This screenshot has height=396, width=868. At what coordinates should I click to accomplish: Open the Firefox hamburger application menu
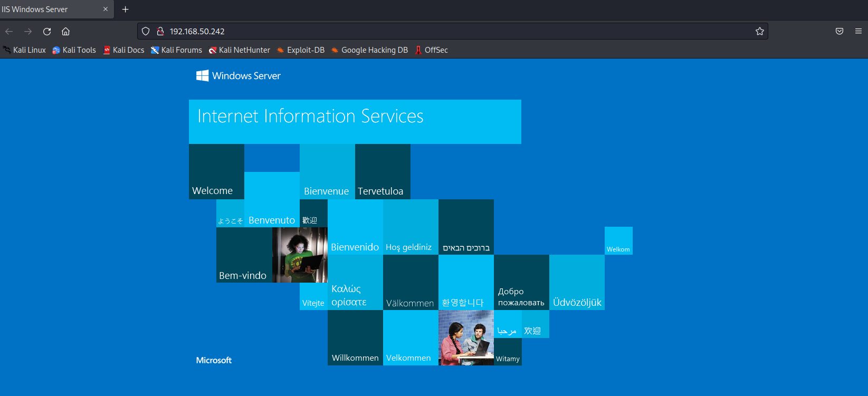[858, 32]
